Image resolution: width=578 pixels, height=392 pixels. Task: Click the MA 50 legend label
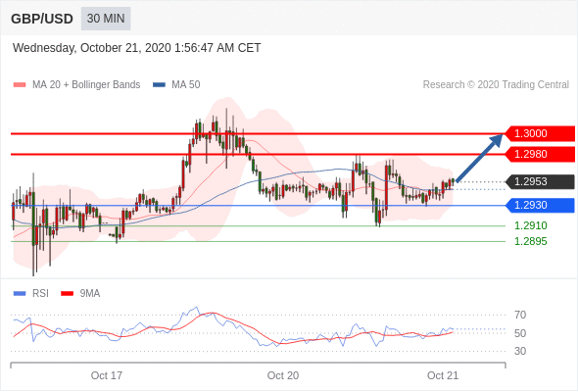coord(186,85)
